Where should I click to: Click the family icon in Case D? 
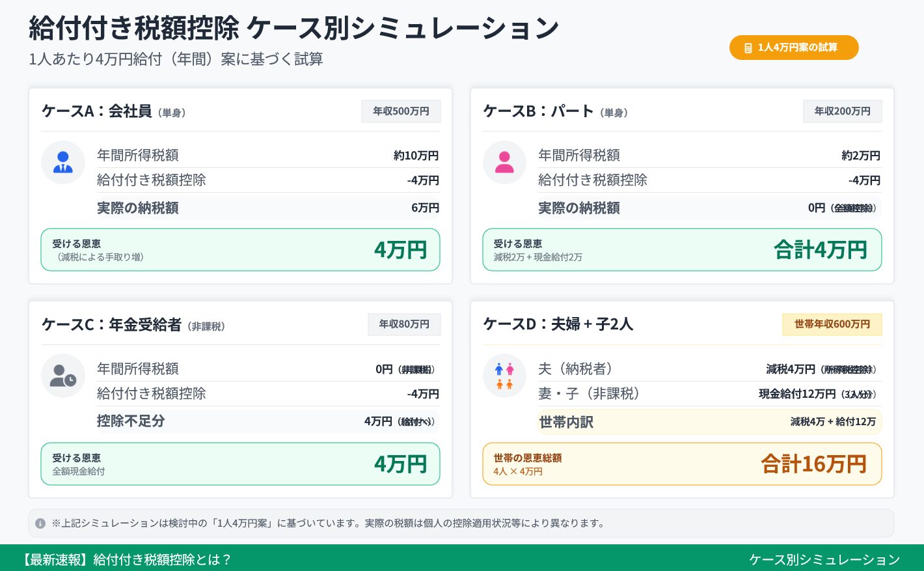pyautogui.click(x=504, y=376)
